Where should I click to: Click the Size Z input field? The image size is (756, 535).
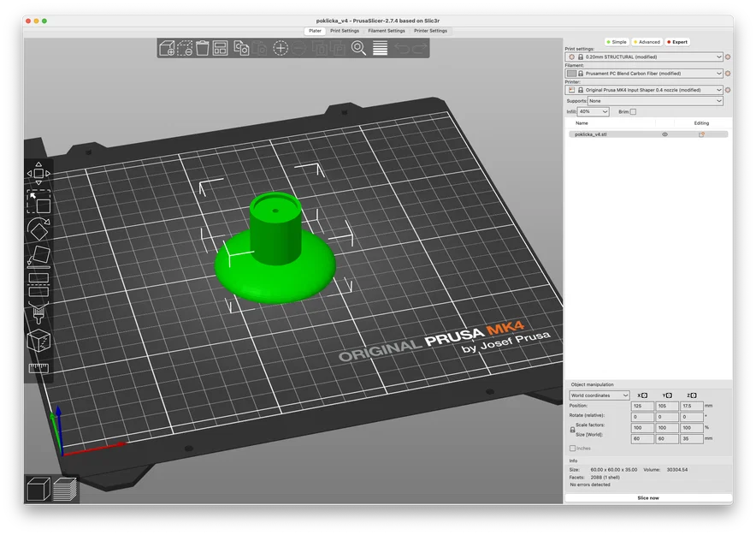pyautogui.click(x=691, y=439)
